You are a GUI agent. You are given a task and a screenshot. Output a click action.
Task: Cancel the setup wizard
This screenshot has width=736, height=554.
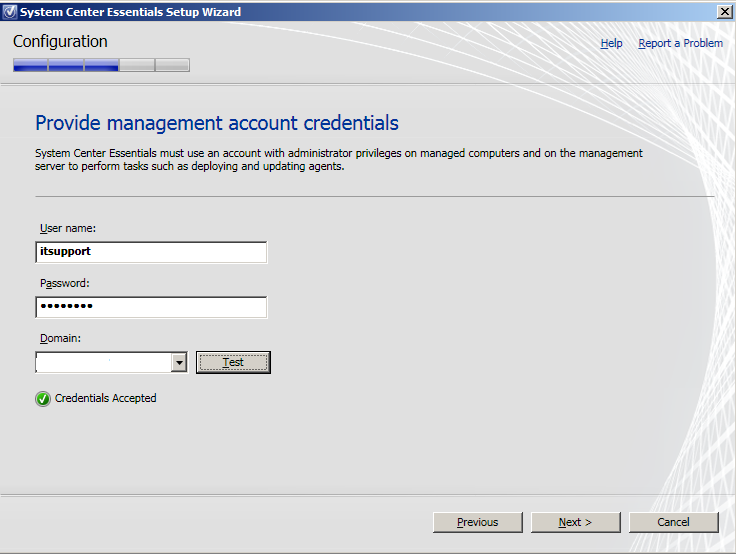[673, 522]
